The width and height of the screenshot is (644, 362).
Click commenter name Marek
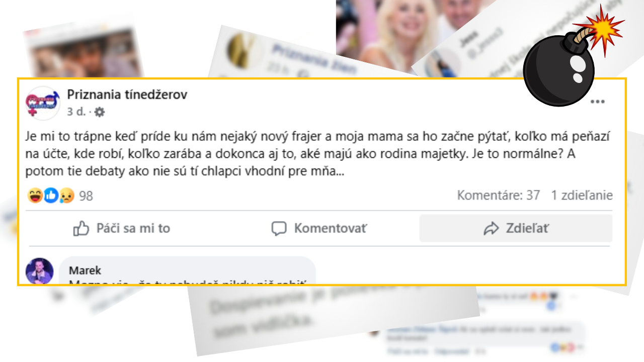coord(85,270)
